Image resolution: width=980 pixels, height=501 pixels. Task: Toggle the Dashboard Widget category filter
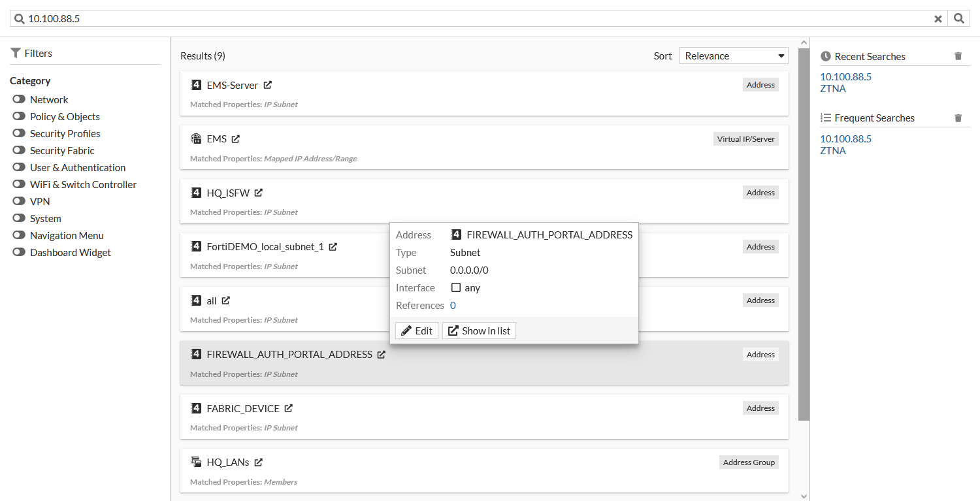tap(19, 252)
